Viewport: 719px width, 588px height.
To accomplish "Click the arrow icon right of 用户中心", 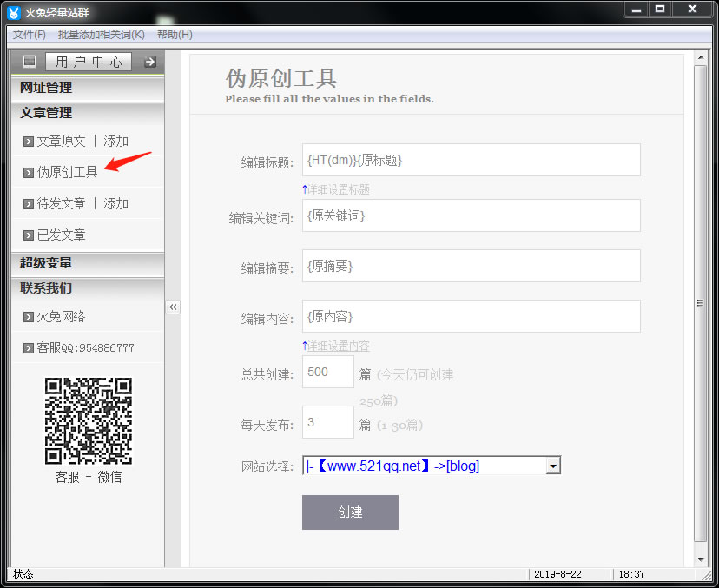I will pyautogui.click(x=149, y=62).
